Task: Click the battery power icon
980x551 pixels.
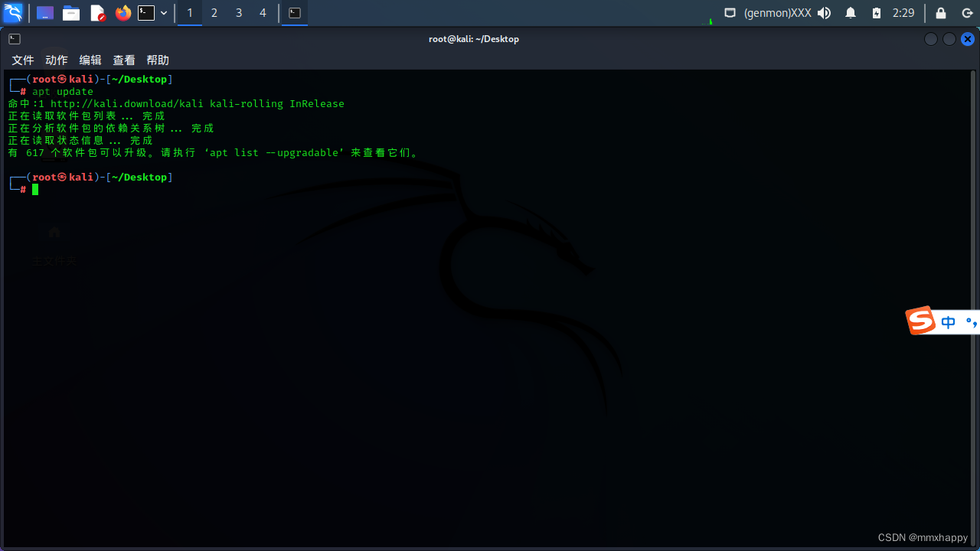Action: 877,13
